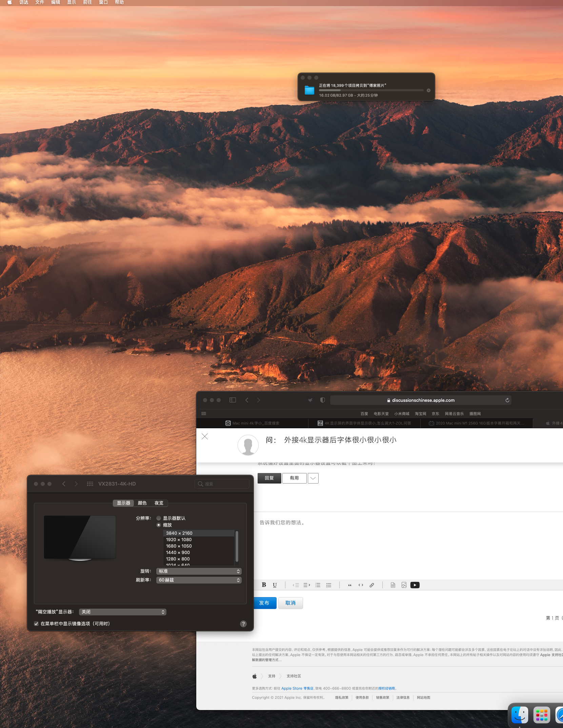
Task: Close the question header with the X
Action: pos(205,436)
